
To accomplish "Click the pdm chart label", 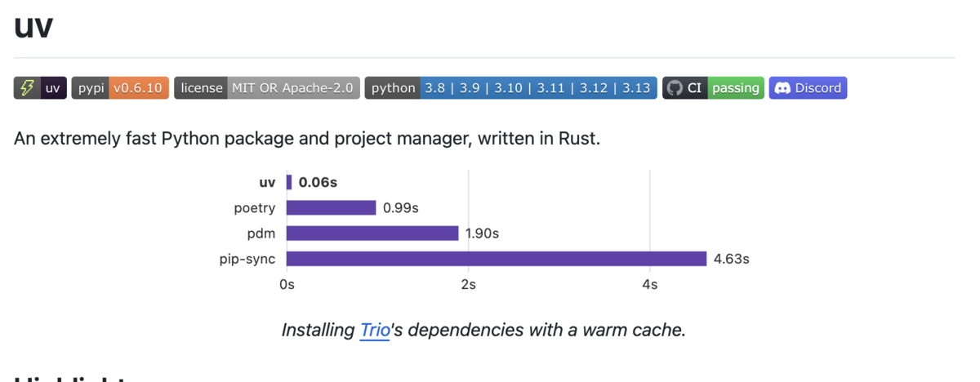I will (261, 233).
